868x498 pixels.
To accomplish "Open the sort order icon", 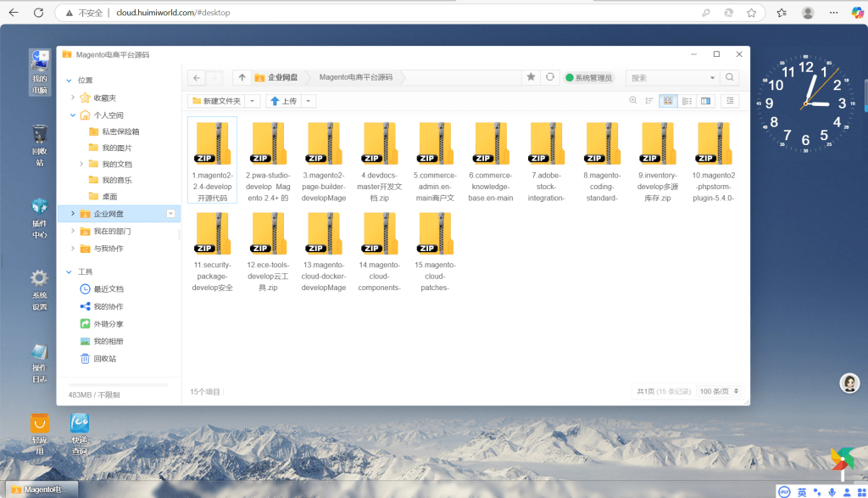I will pos(649,101).
